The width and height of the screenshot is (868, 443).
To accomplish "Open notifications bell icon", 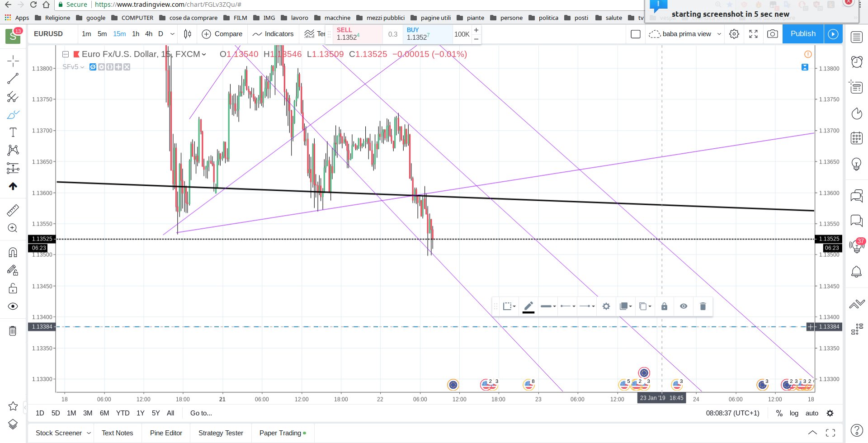I will click(x=857, y=271).
